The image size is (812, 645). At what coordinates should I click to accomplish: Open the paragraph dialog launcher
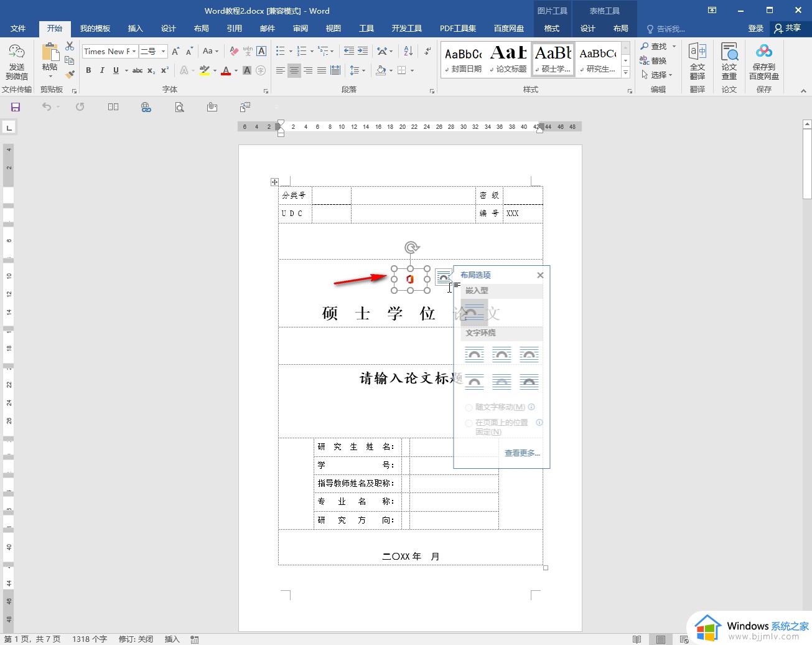pyautogui.click(x=432, y=91)
